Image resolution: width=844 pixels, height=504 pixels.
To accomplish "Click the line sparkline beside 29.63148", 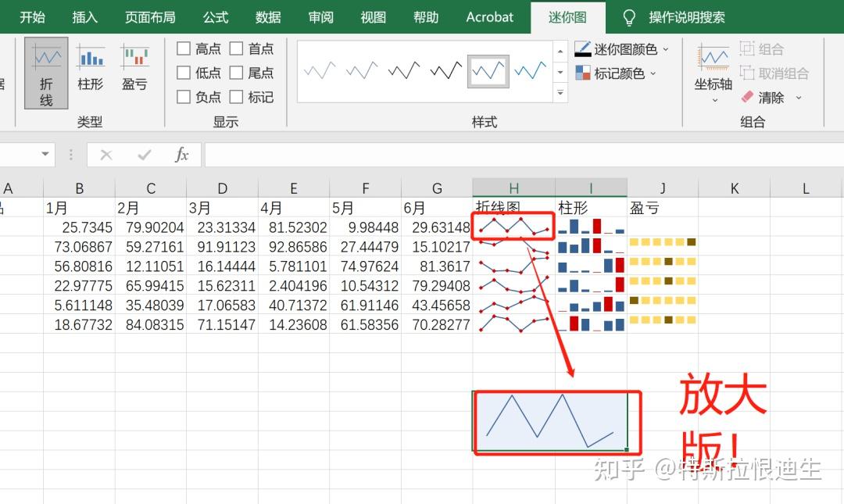I will click(x=514, y=227).
